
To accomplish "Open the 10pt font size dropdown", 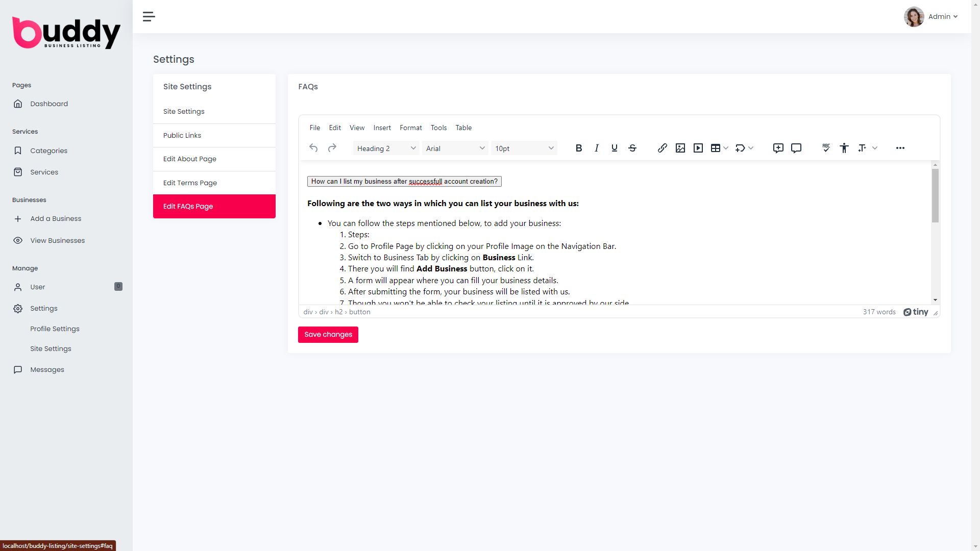I will tap(524, 148).
